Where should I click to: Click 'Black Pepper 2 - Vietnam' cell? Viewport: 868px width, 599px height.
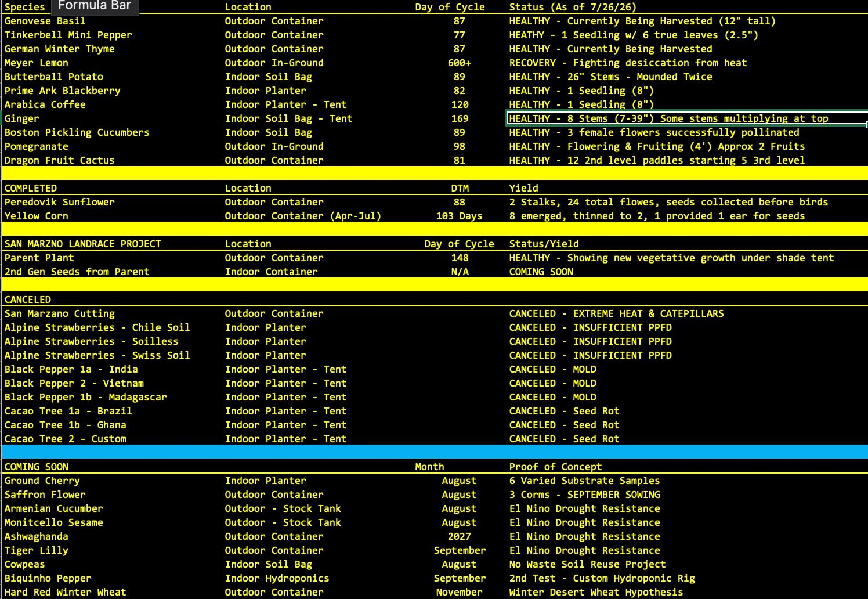click(74, 383)
